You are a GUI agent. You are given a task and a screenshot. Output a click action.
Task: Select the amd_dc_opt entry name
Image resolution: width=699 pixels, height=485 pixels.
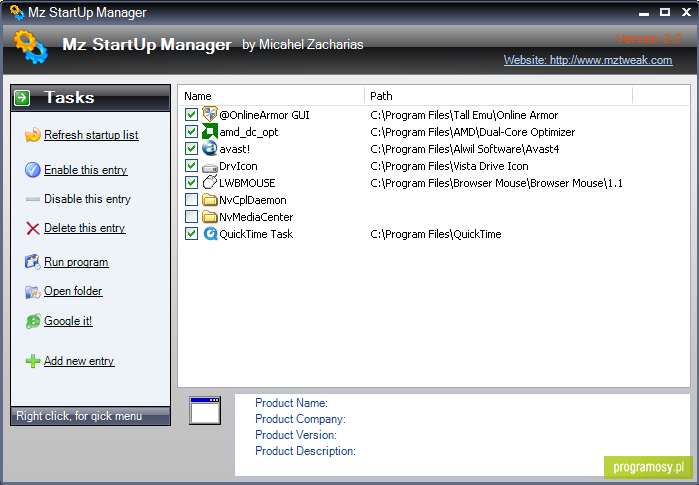click(x=249, y=132)
